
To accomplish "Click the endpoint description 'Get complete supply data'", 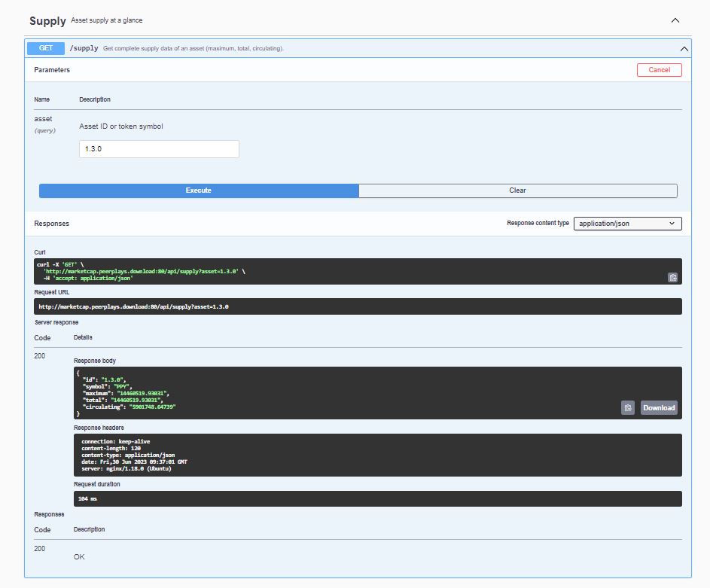I will coord(193,48).
